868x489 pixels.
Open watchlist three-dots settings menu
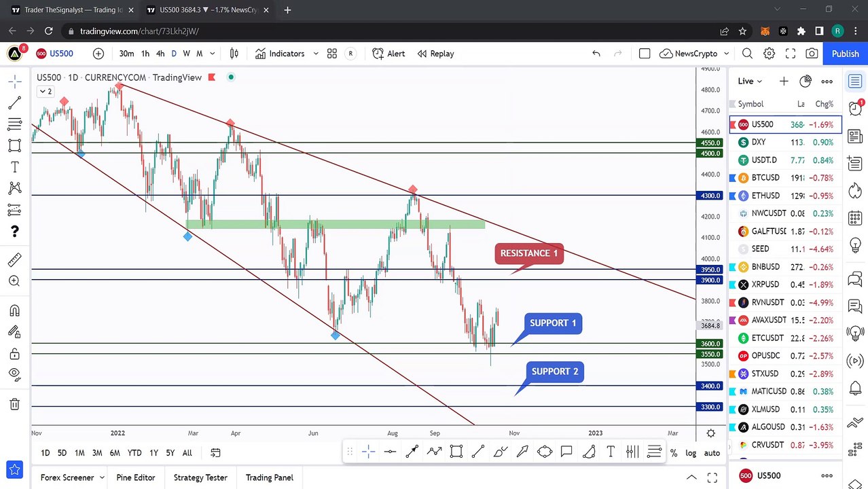tap(827, 81)
